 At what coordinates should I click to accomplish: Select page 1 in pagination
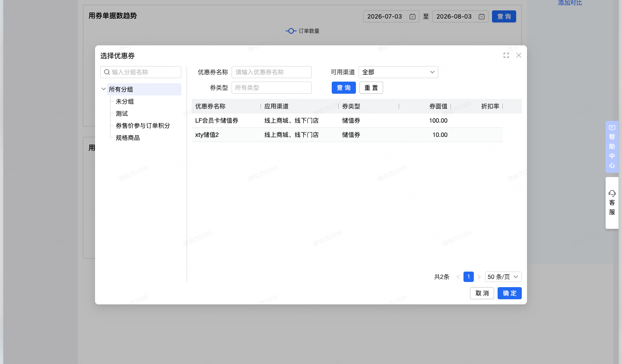(469, 277)
